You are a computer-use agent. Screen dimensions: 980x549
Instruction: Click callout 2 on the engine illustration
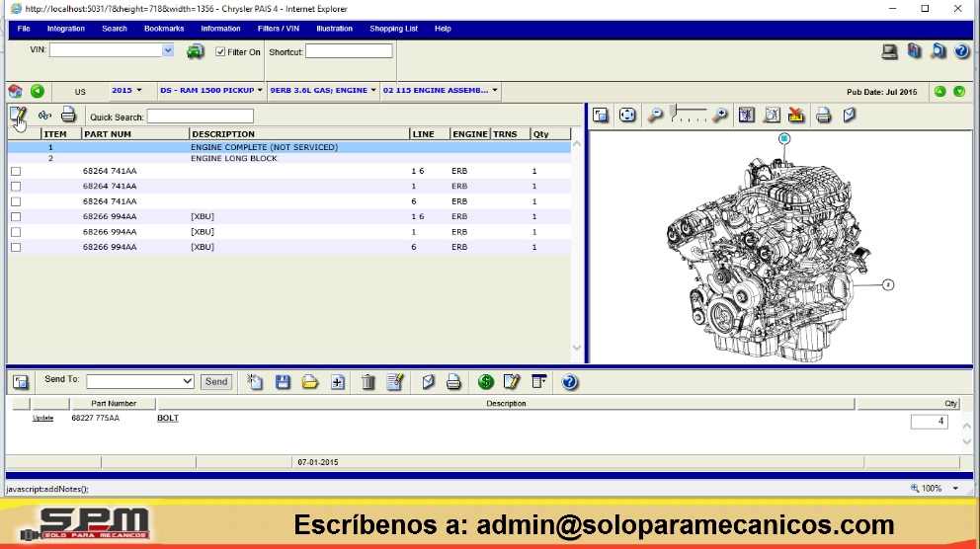coord(887,284)
